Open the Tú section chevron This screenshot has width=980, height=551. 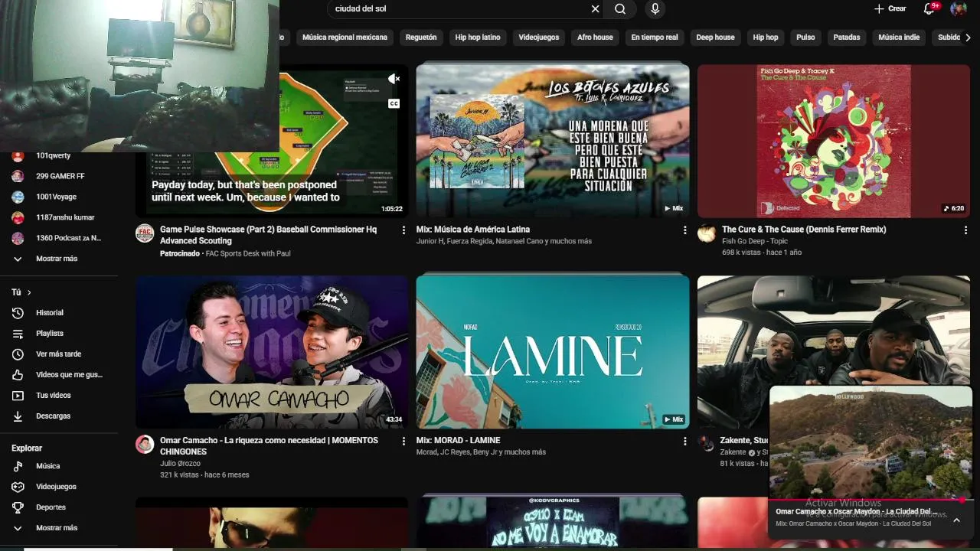[29, 292]
